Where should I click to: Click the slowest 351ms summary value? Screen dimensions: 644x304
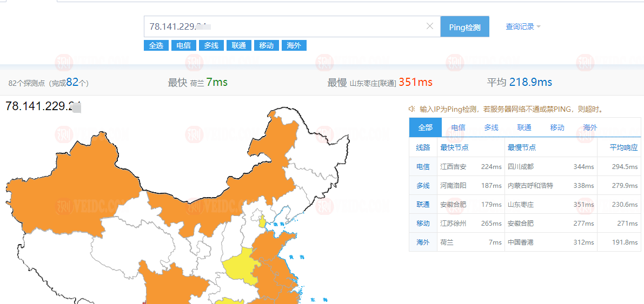(x=415, y=82)
